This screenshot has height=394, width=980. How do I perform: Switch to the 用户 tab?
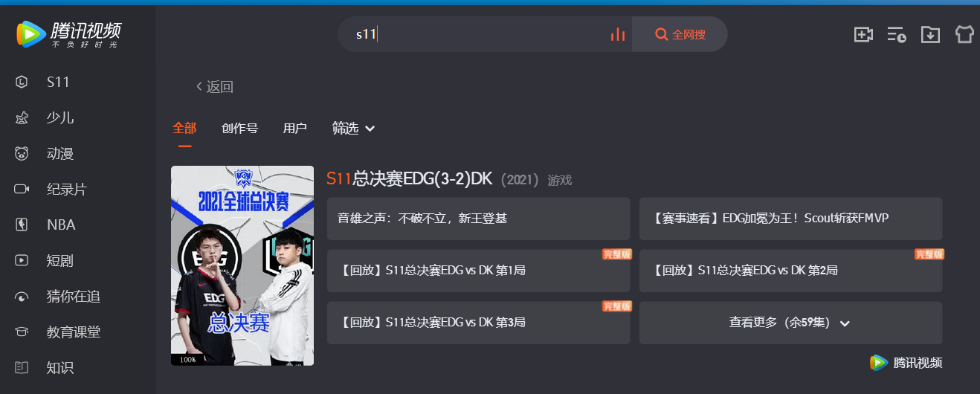tap(295, 129)
